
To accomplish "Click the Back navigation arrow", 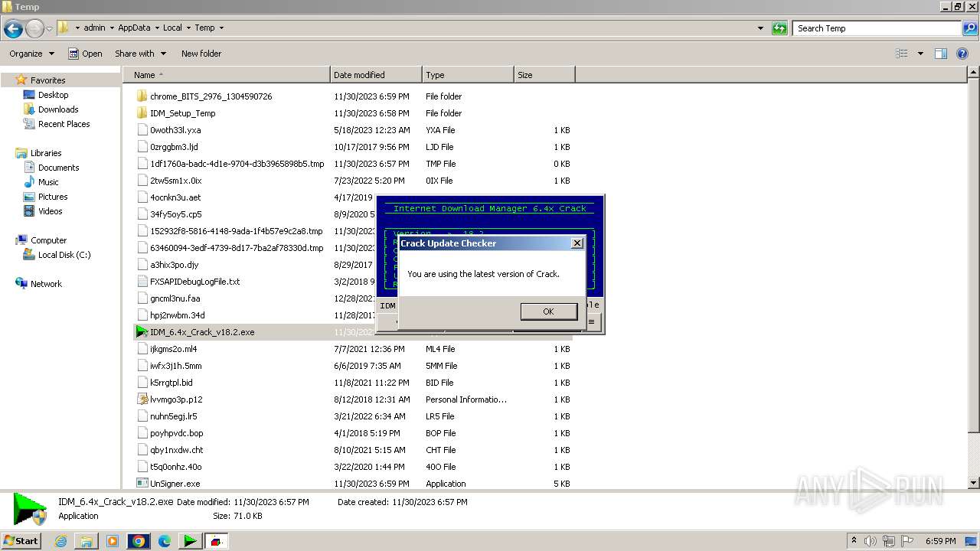I will [13, 29].
